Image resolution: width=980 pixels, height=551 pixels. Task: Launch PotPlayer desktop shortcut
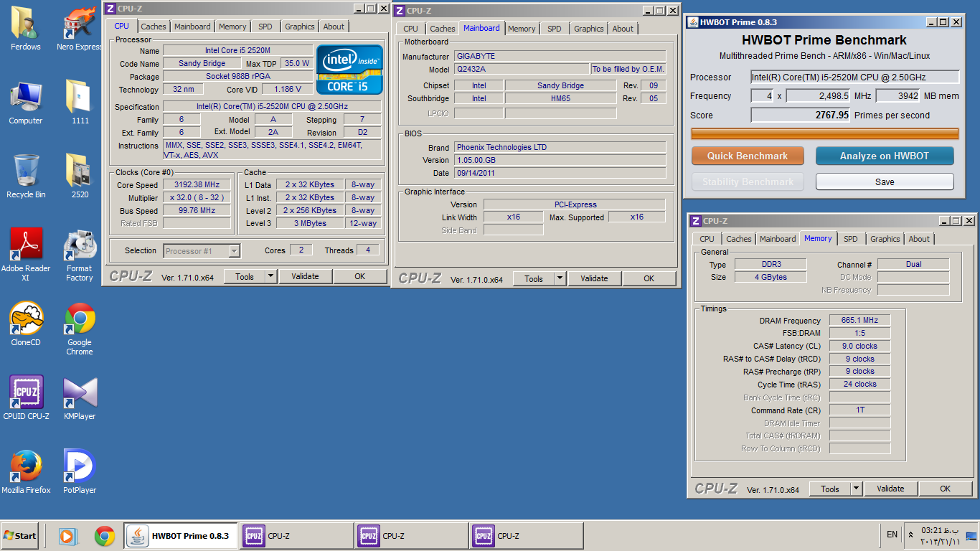(x=80, y=471)
